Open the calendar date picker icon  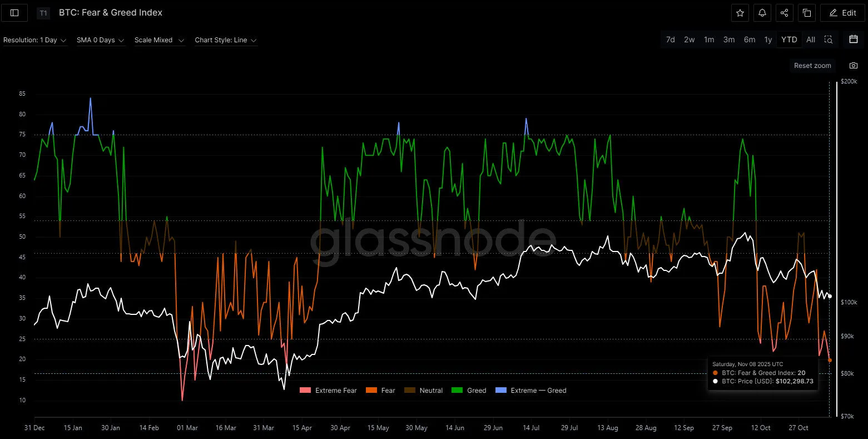point(854,40)
